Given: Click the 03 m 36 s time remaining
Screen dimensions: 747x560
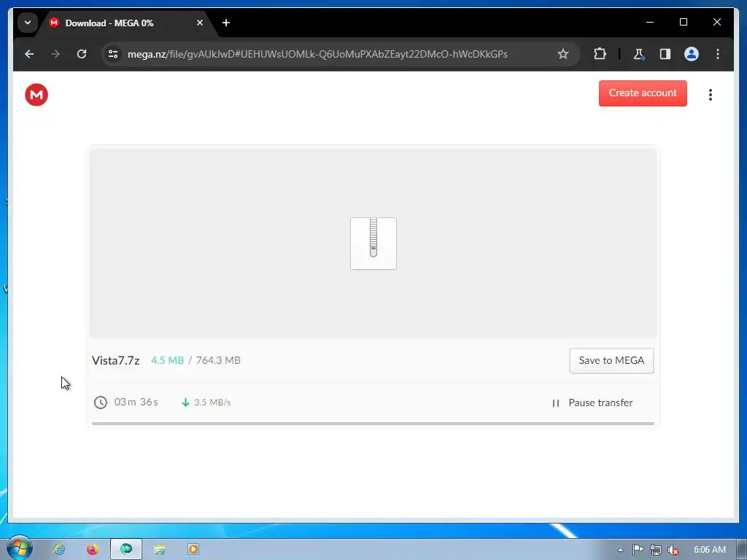Looking at the screenshot, I should click(136, 402).
